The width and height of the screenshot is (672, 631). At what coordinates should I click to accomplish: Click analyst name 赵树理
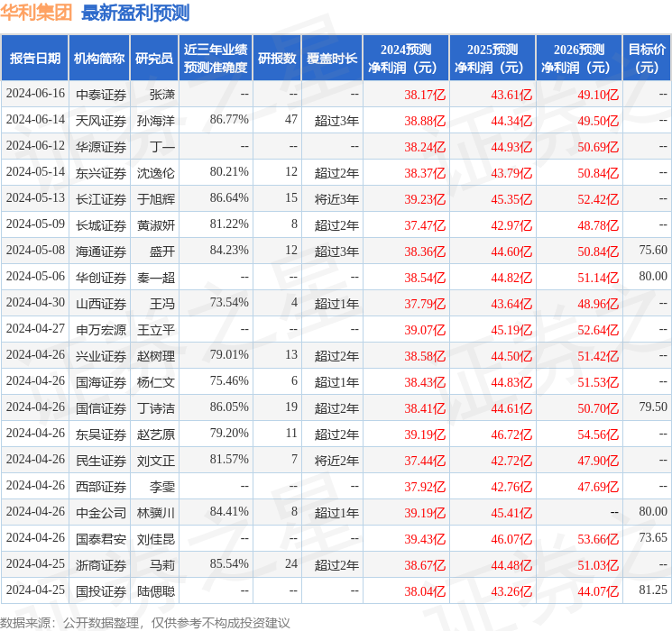coord(156,356)
